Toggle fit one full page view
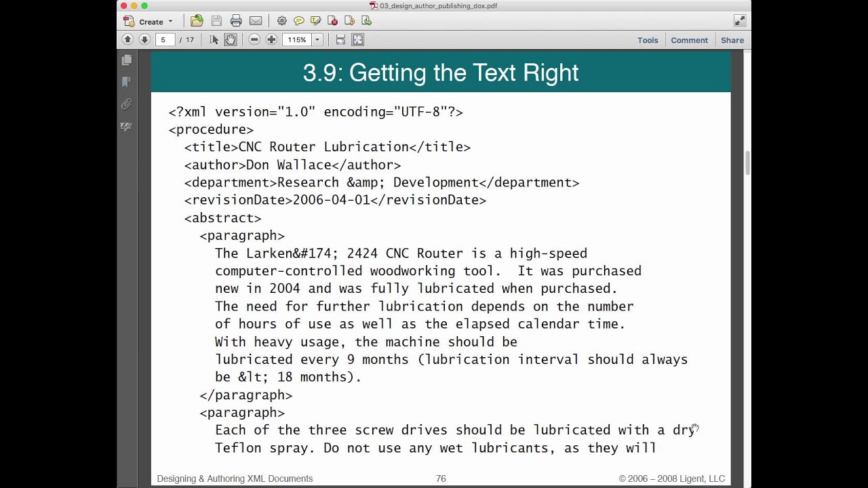Screen dimensions: 868x488 (x=358, y=40)
